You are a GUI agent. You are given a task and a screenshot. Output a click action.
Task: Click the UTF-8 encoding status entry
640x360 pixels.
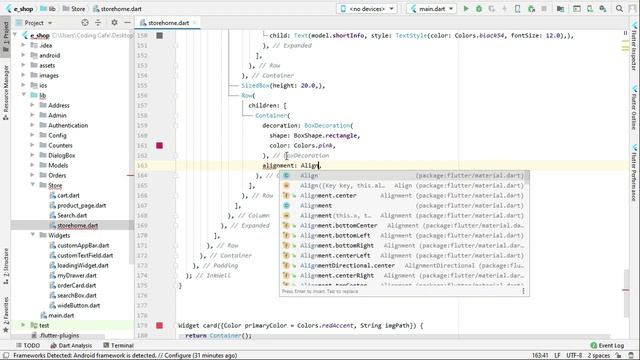(573, 356)
